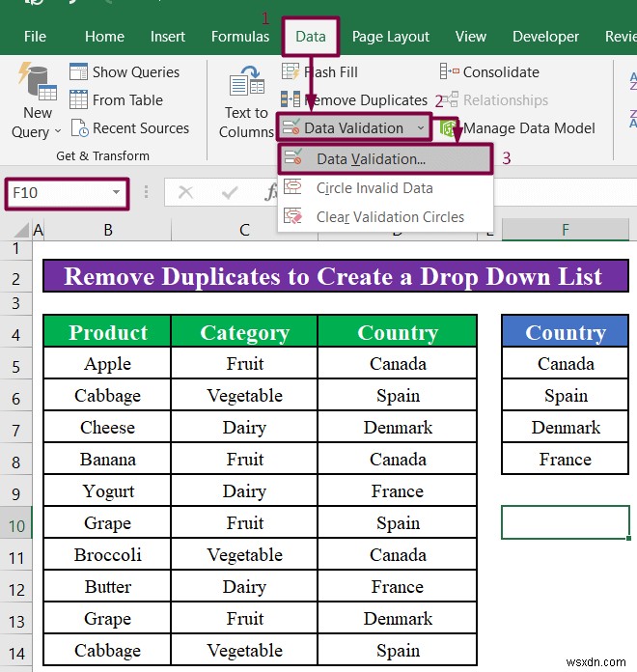
Task: Click the Clear Validation Circles menu icon
Action: pos(293,216)
